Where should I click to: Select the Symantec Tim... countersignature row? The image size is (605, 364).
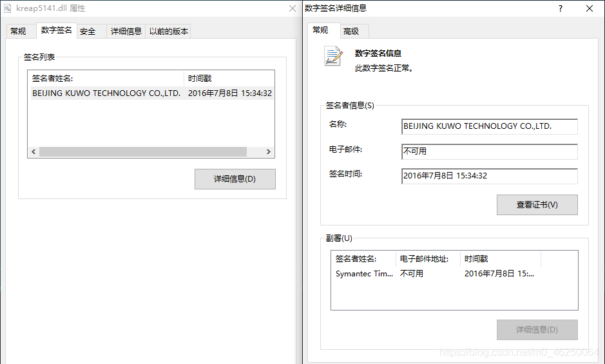pyautogui.click(x=364, y=274)
